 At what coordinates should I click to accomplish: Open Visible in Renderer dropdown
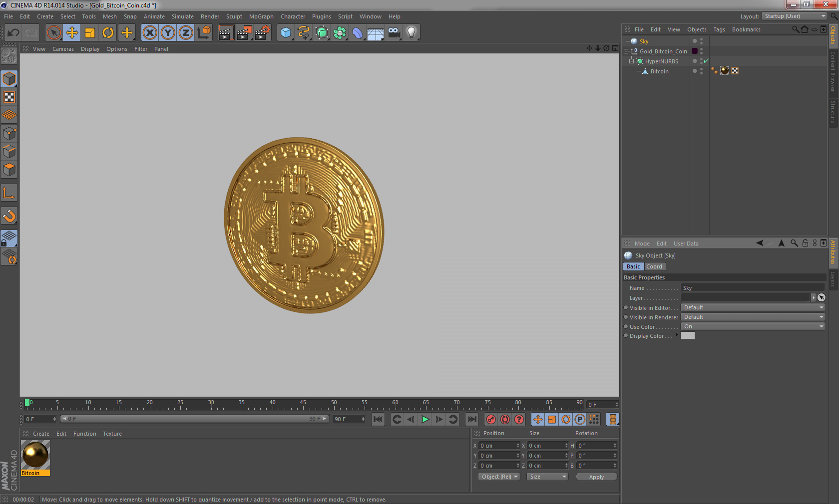[x=753, y=317]
